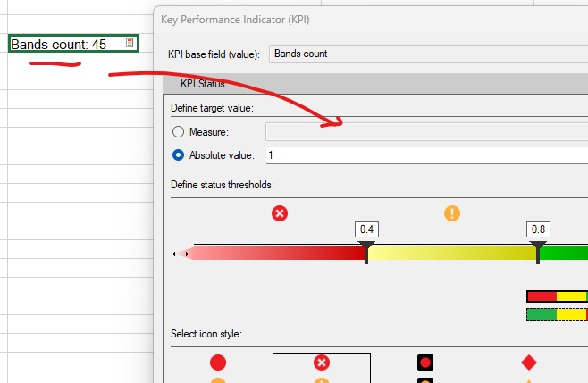Click the KPI icon in Bands count cell
Screen dimensions: 588x383
(x=130, y=43)
